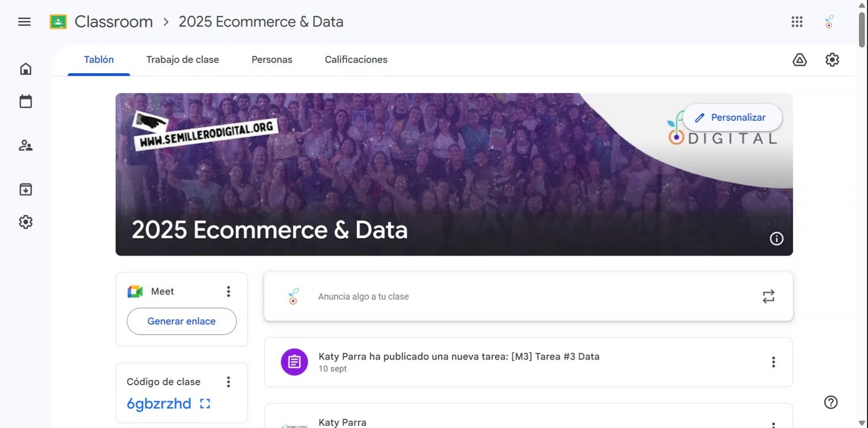The image size is (868, 428).
Task: Switch to the Tablón tab
Action: [99, 60]
